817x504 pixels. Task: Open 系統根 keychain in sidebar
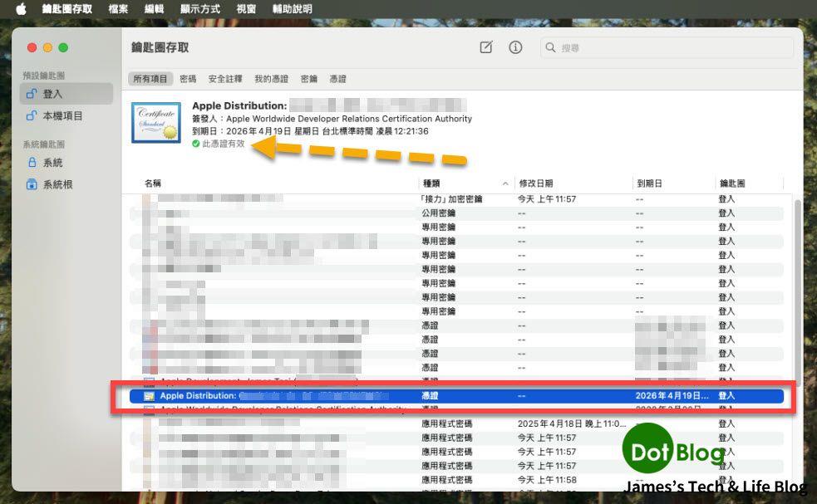point(57,184)
